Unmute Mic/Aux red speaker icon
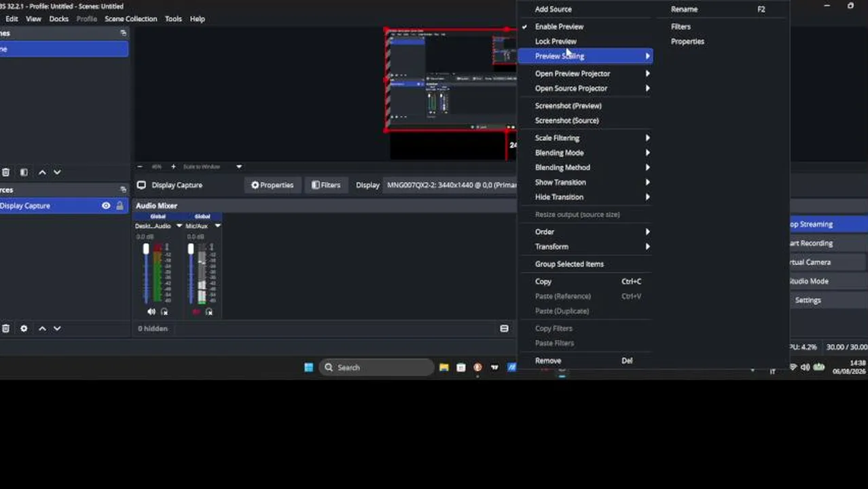868x489 pixels. (x=196, y=312)
